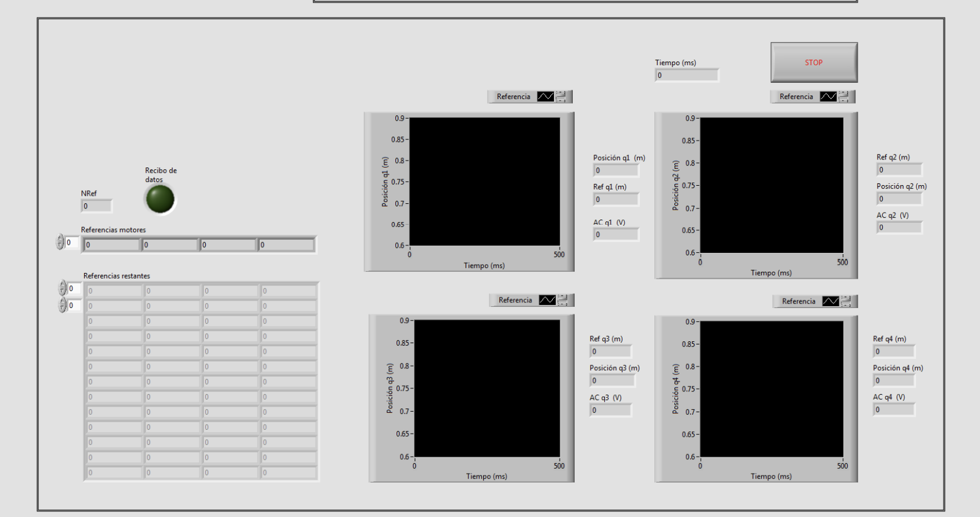Click the legend scroll control on q2 graph
The width and height of the screenshot is (980, 517).
(x=844, y=97)
